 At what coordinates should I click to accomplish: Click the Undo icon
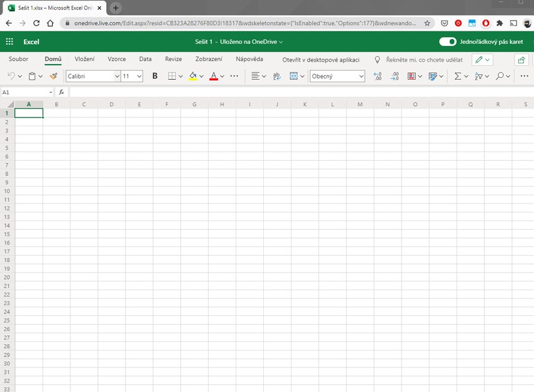coord(11,75)
